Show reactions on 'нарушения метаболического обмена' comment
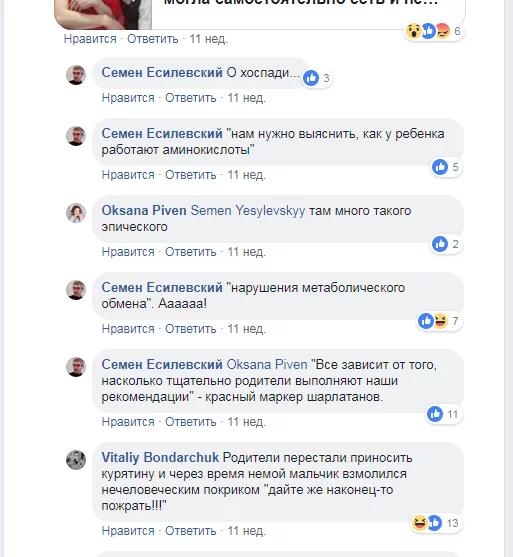The width and height of the screenshot is (513, 557). coord(439,321)
